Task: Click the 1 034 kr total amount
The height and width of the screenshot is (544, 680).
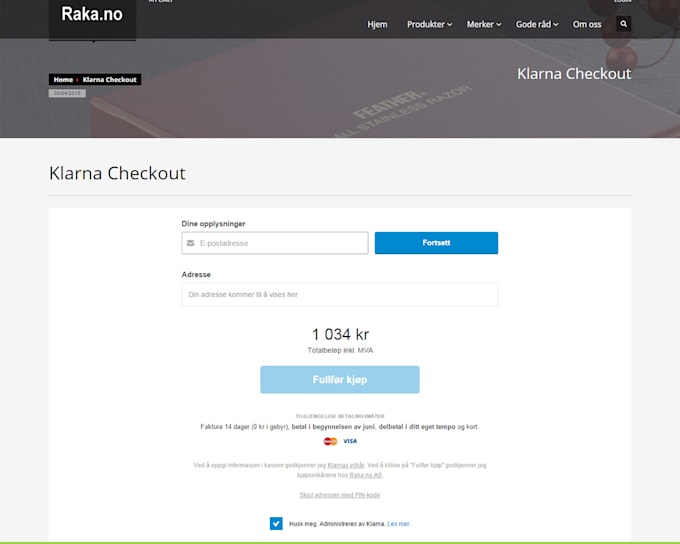Action: pos(340,334)
